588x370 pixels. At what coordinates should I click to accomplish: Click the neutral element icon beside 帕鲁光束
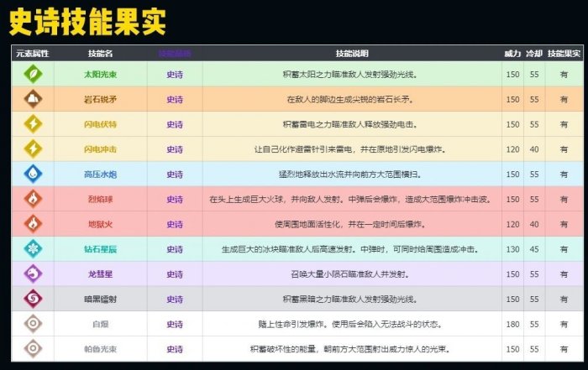32,348
